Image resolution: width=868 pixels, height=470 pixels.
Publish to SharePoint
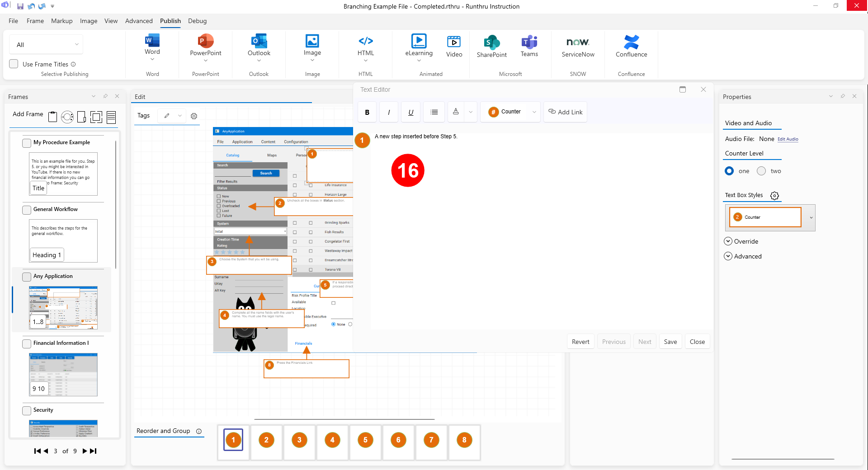point(491,42)
